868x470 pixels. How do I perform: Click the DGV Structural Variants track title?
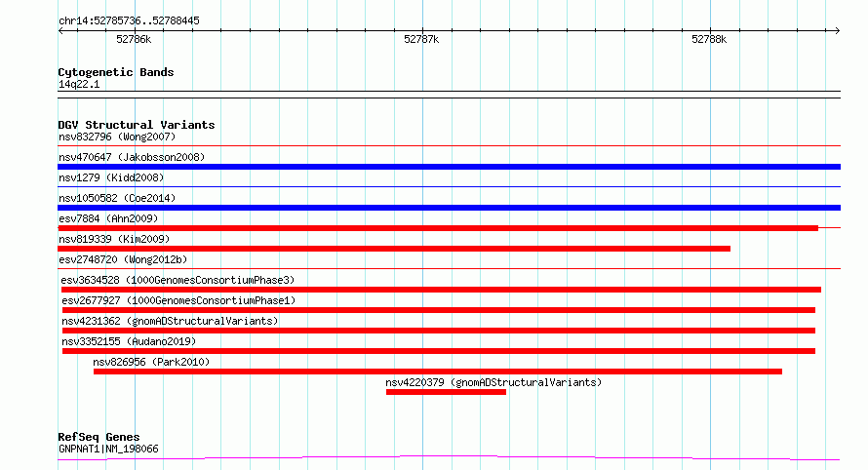[x=137, y=125]
